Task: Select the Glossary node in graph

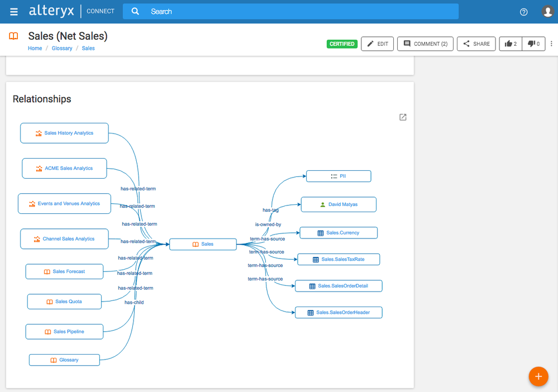Action: point(64,360)
